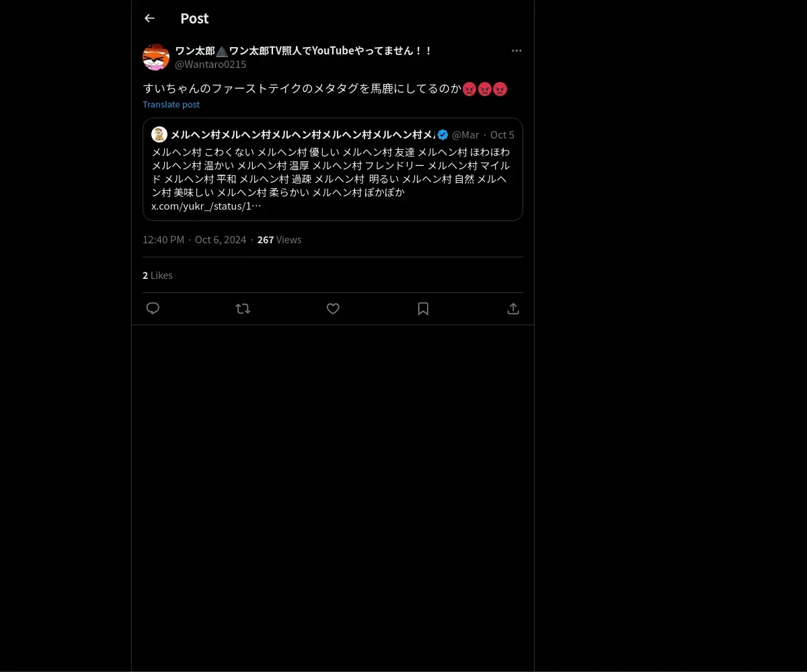Bookmark this post
This screenshot has width=807, height=672.
pos(423,308)
